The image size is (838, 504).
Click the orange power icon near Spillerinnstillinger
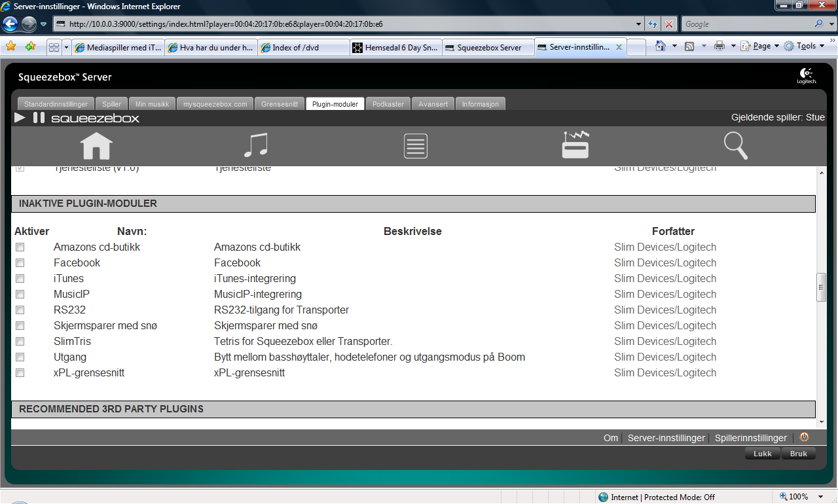pos(804,437)
